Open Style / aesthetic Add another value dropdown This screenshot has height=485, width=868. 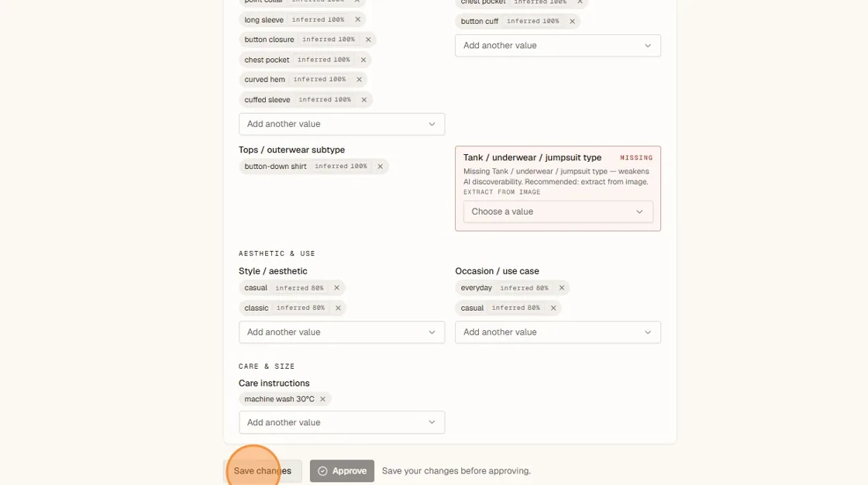pyautogui.click(x=342, y=332)
